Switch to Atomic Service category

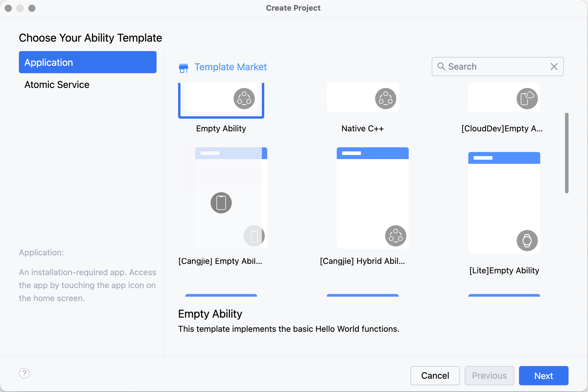(57, 85)
